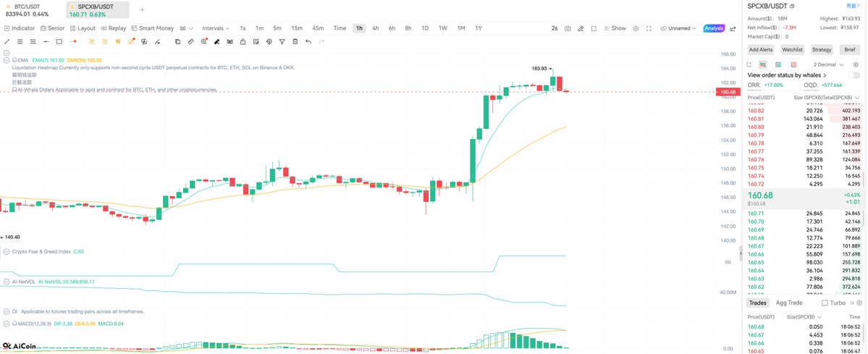Show asks-only order book view
Screen dimensions: 868x354
point(793,65)
